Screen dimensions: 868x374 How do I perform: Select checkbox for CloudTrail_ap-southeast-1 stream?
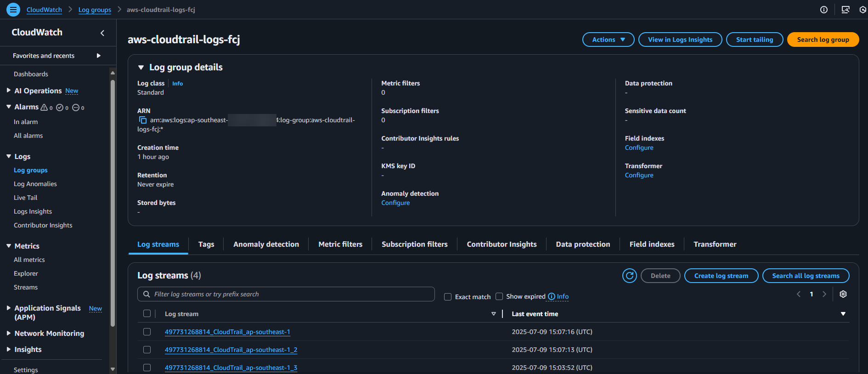click(147, 332)
